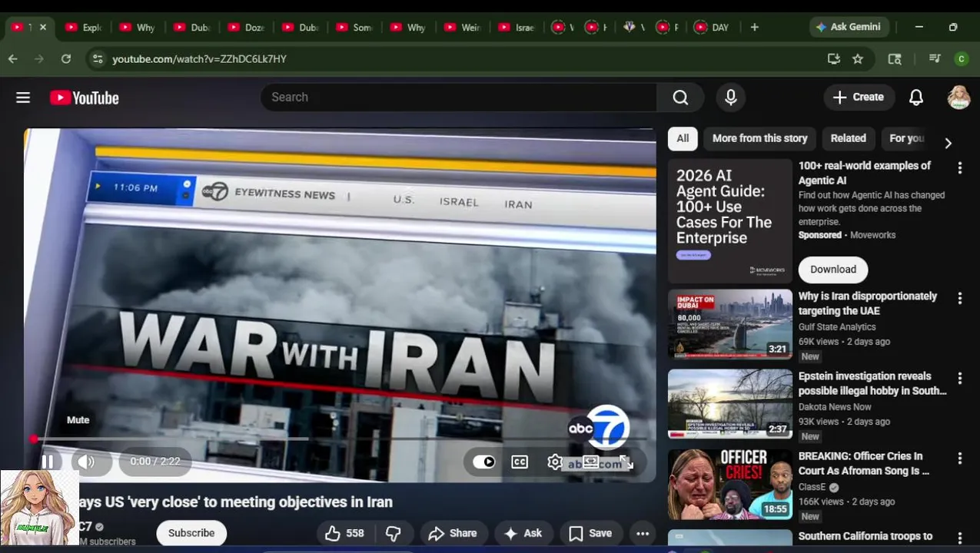
Task: Bookmark this page with the star
Action: (x=858, y=58)
